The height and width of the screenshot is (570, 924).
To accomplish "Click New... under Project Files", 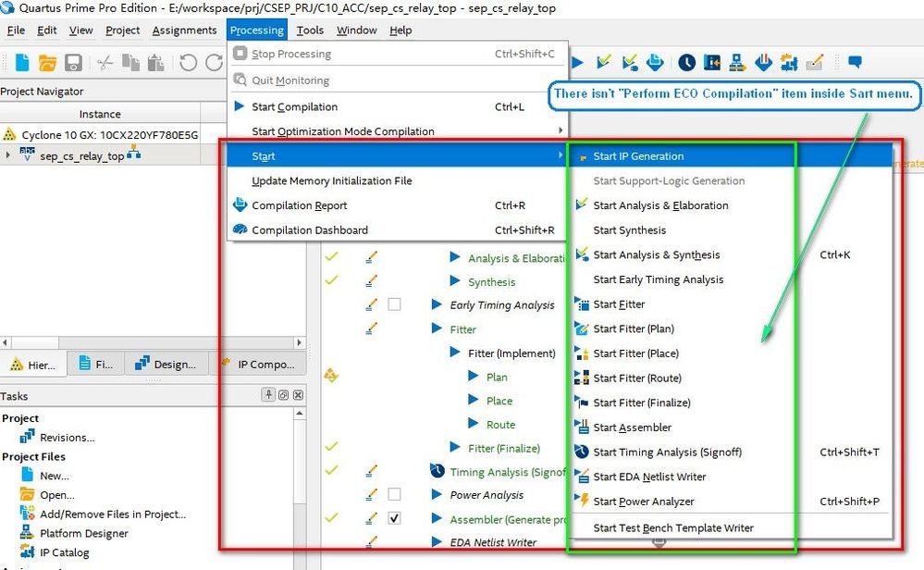I will (55, 476).
